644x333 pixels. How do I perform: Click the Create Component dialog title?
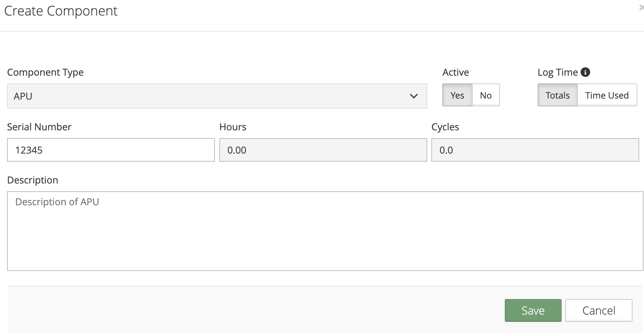(x=61, y=11)
